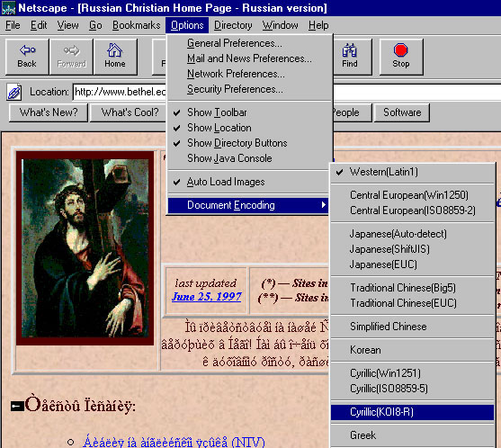Image resolution: width=501 pixels, height=448 pixels.
Task: Expand the Document Encoding submenu
Action: 247,205
